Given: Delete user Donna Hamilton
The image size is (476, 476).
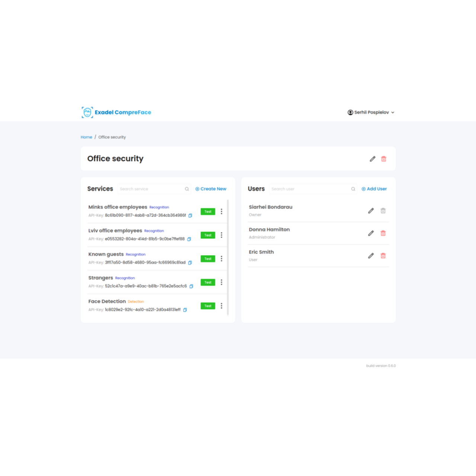Looking at the screenshot, I should 383,233.
